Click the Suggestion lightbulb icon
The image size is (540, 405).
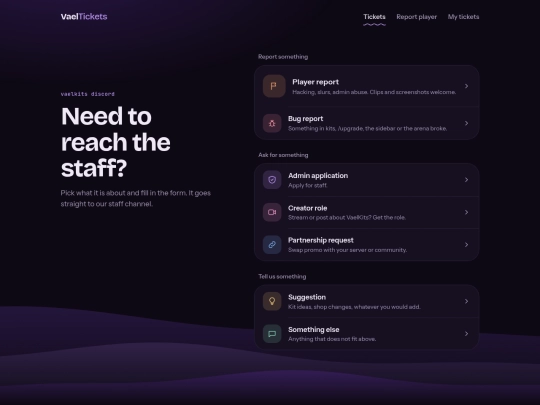coord(272,301)
